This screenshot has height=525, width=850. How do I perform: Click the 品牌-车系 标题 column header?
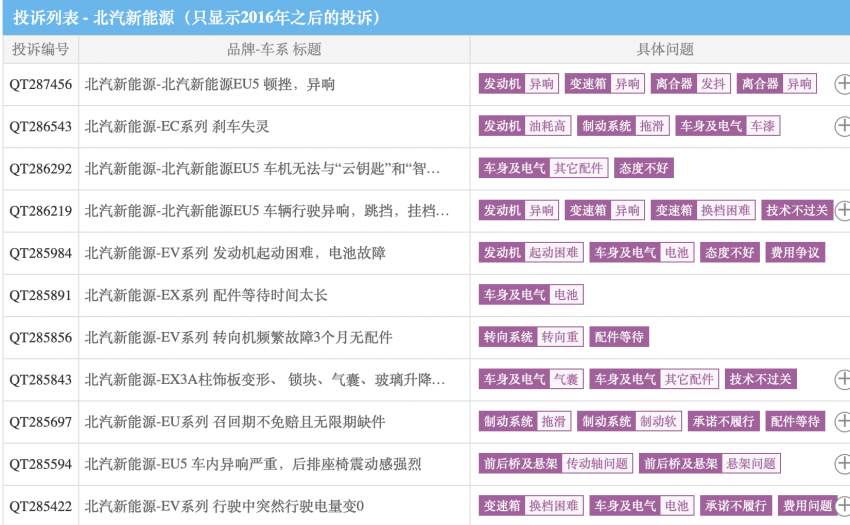click(274, 49)
